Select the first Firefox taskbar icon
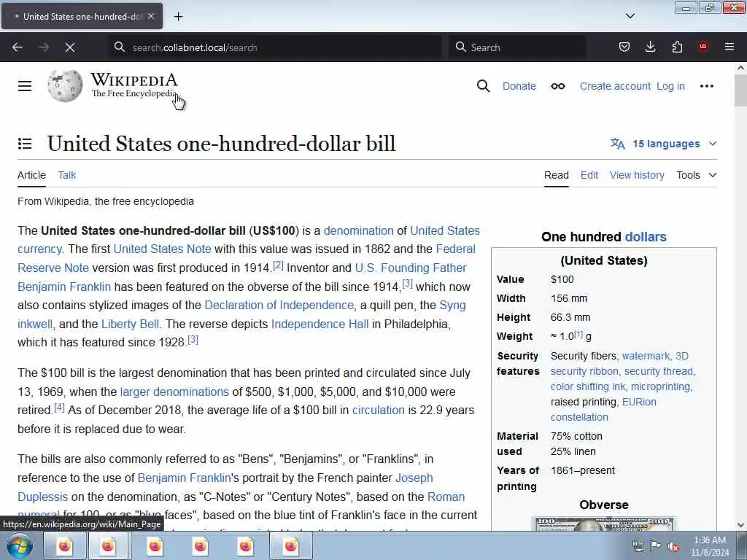Image resolution: width=747 pixels, height=560 pixels. 64,545
